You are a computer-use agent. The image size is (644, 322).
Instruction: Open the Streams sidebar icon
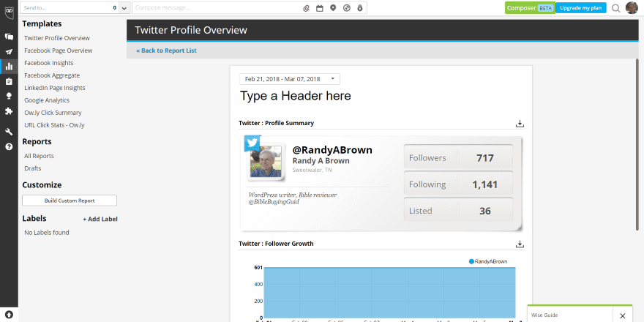coord(9,37)
